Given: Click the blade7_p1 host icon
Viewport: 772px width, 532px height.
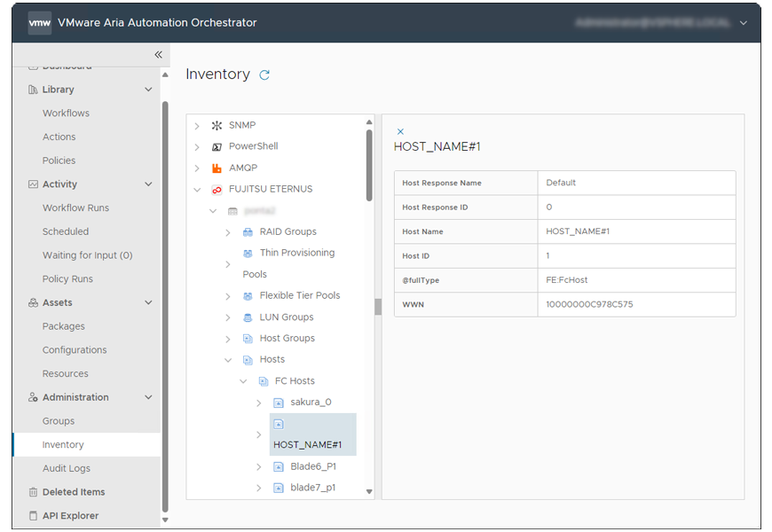Looking at the screenshot, I should [x=278, y=488].
